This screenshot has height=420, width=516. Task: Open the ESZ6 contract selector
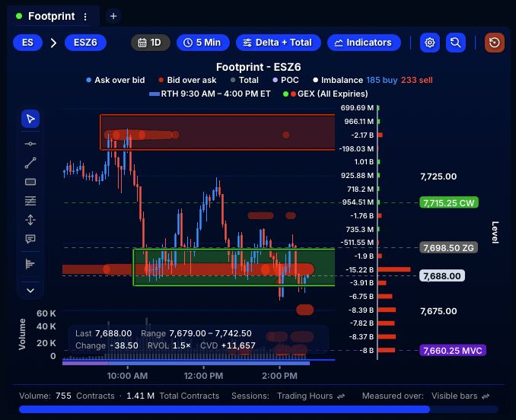(85, 43)
